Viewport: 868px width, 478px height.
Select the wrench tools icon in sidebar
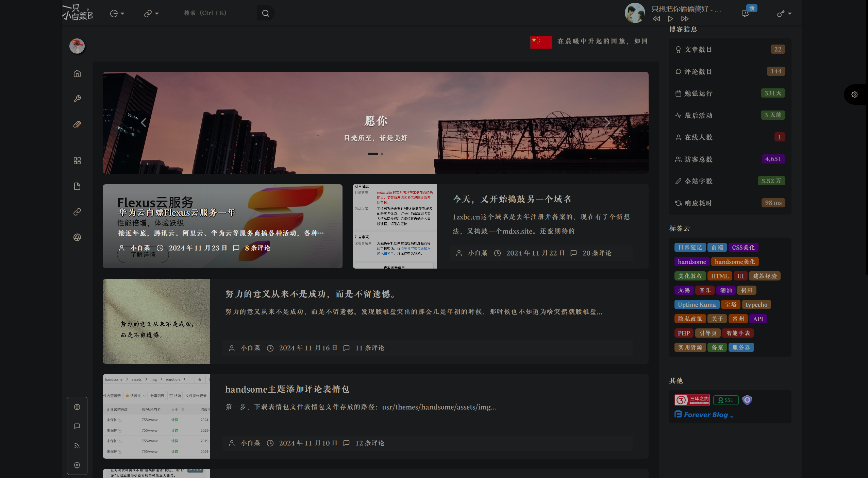click(x=77, y=99)
